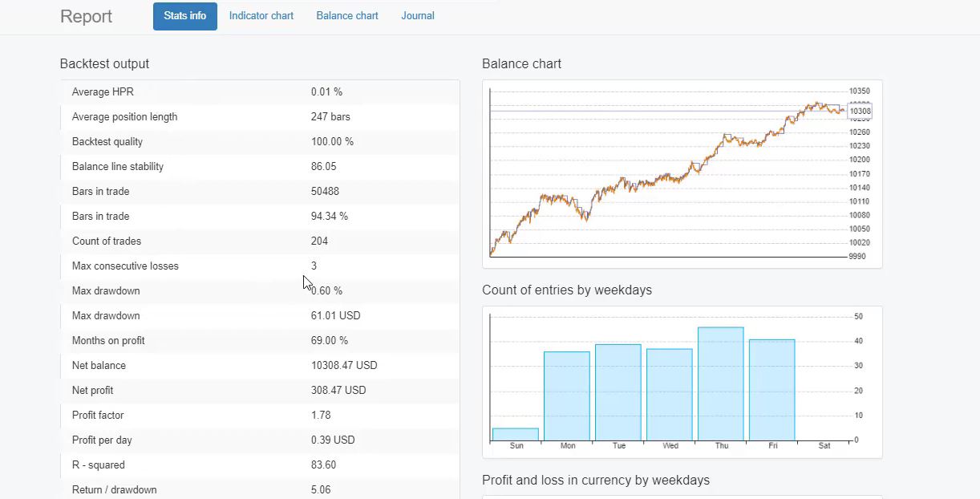Open the Journal tab

pos(417,15)
